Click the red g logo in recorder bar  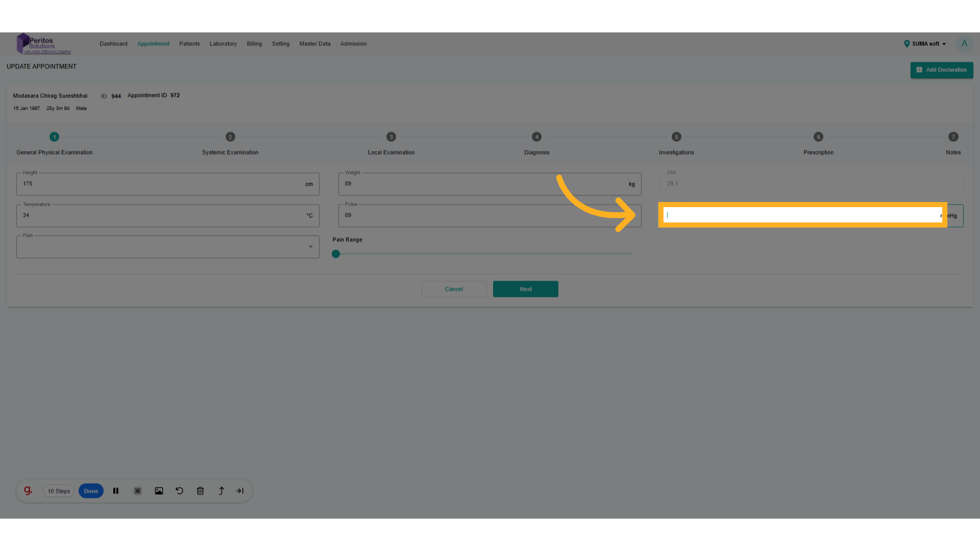[x=28, y=491]
